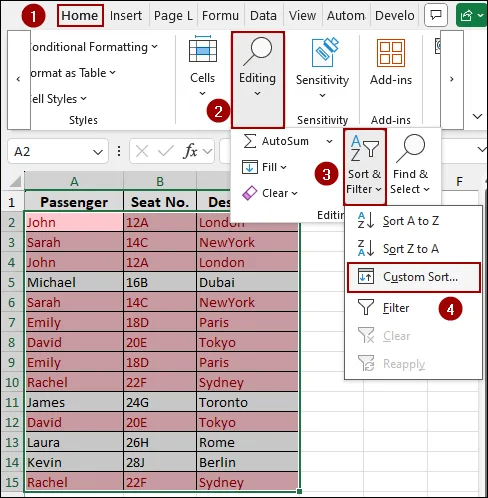Click the Seat No. header cell

pos(160,202)
